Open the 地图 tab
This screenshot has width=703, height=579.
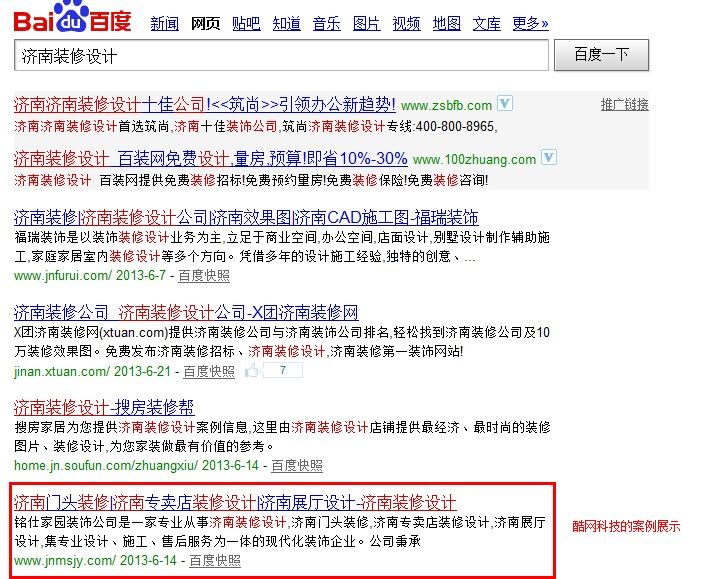pos(447,23)
